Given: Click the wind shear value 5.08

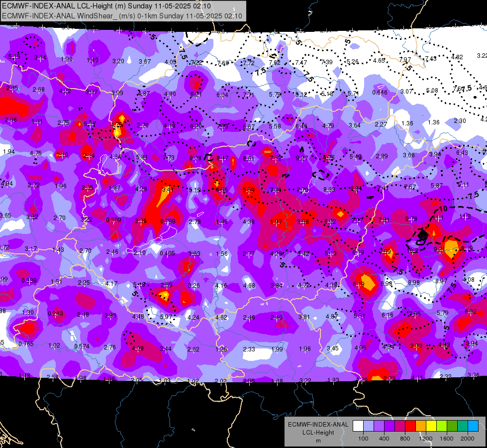Looking at the screenshot, I should click(432, 91).
